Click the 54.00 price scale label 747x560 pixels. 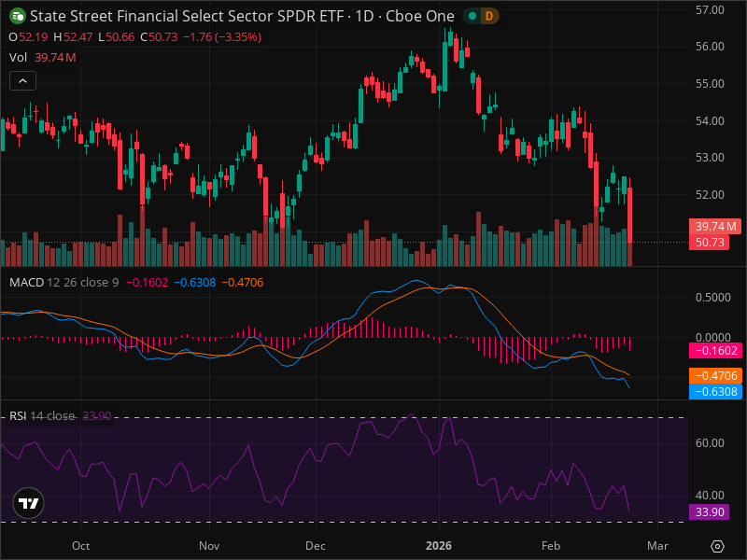(x=710, y=121)
